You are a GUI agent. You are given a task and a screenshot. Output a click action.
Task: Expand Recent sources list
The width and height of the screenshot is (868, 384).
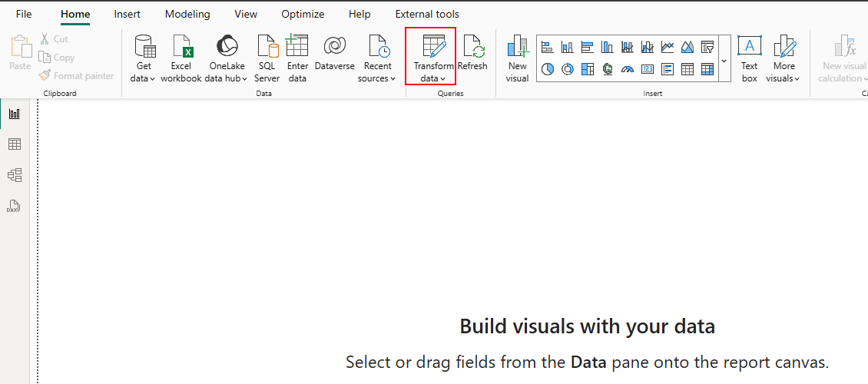pyautogui.click(x=377, y=58)
